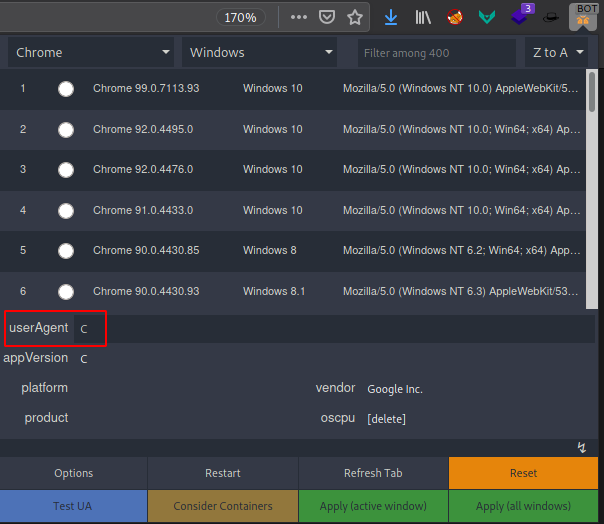
Task: Click the Windows 8 cell in row 5
Action: coord(270,250)
